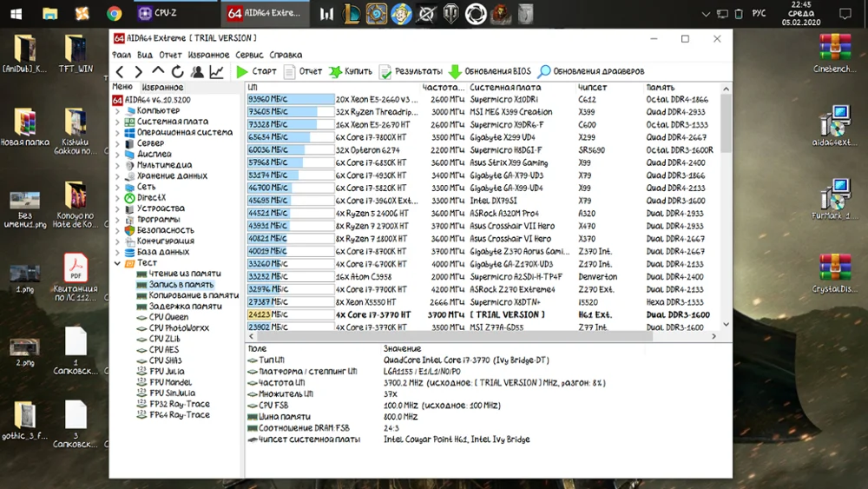Viewport: 868px width, 489px height.
Task: Expand the Операционная система tree node
Action: click(117, 133)
